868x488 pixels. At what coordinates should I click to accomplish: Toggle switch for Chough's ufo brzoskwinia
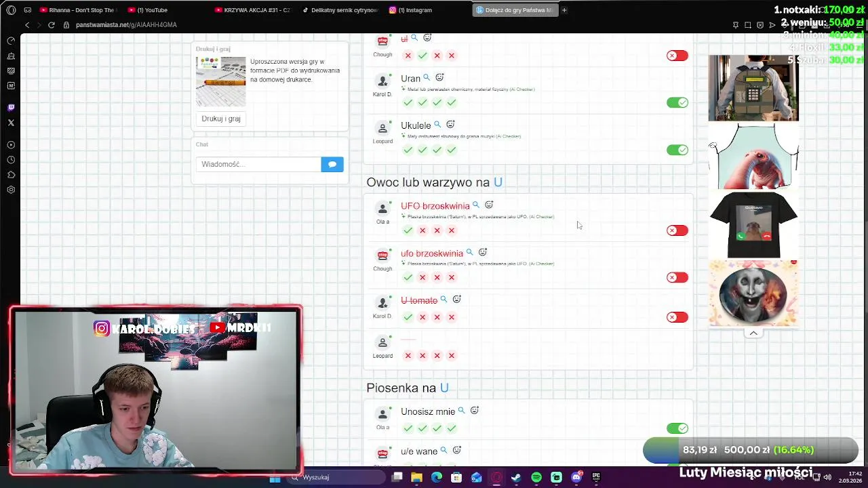click(677, 277)
